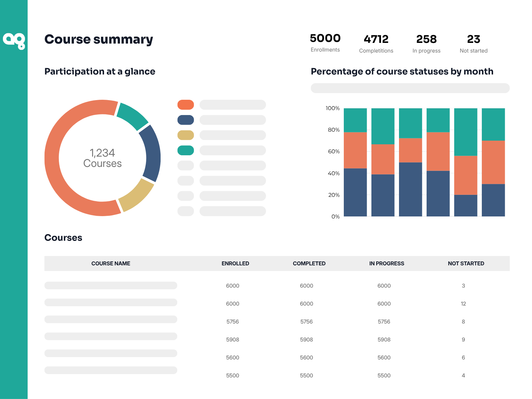Click the logo icon in the teal sidebar
The width and height of the screenshot is (532, 399).
[x=14, y=41]
